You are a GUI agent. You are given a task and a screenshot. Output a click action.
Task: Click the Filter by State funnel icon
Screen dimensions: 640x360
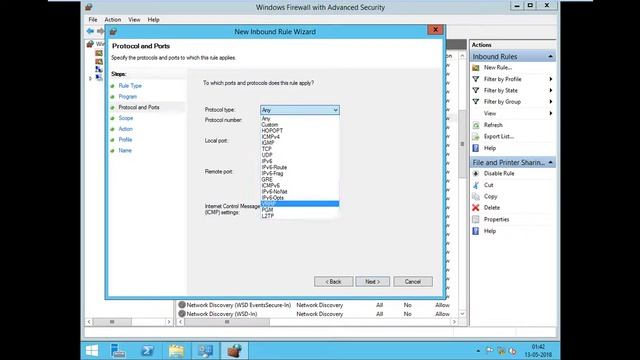tap(476, 90)
